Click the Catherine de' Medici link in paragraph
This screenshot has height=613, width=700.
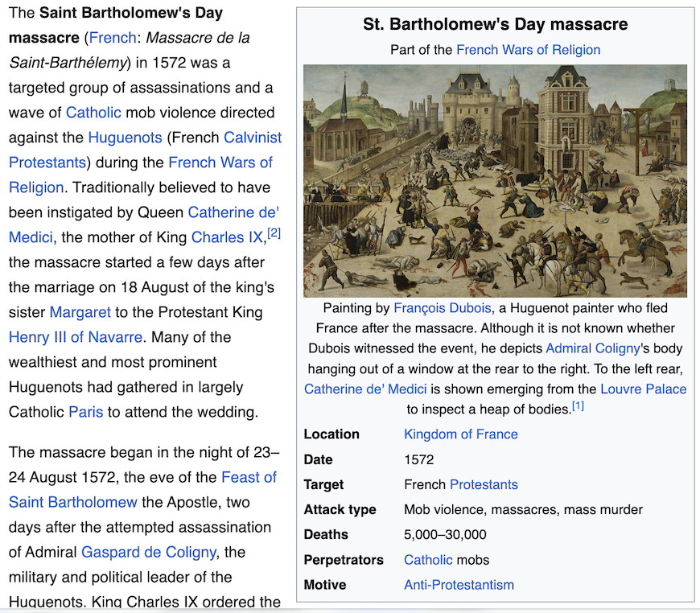click(144, 225)
